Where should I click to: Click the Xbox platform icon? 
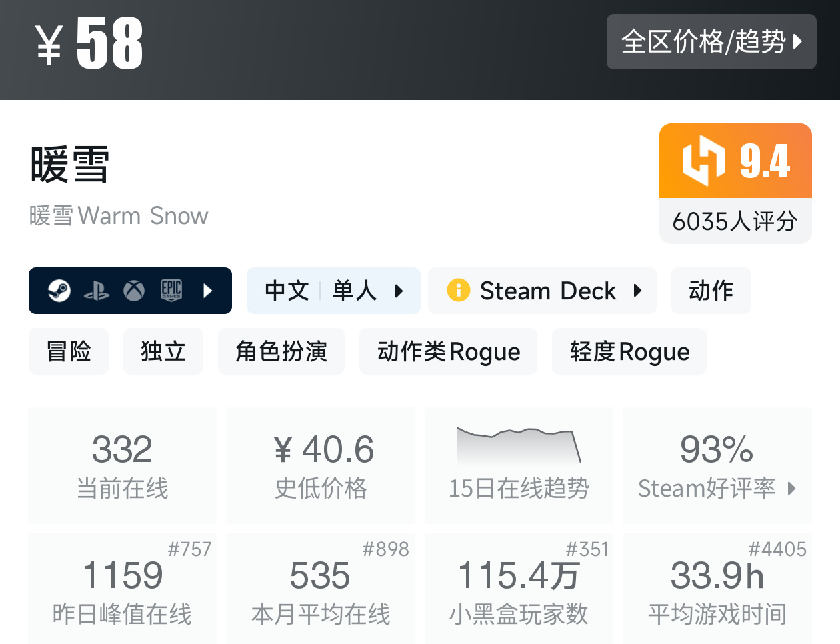(134, 291)
